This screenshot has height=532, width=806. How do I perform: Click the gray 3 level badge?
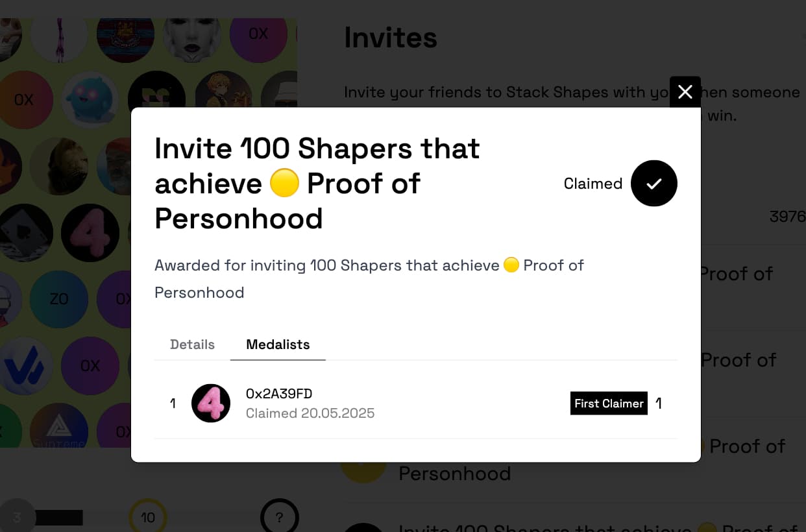point(17,517)
